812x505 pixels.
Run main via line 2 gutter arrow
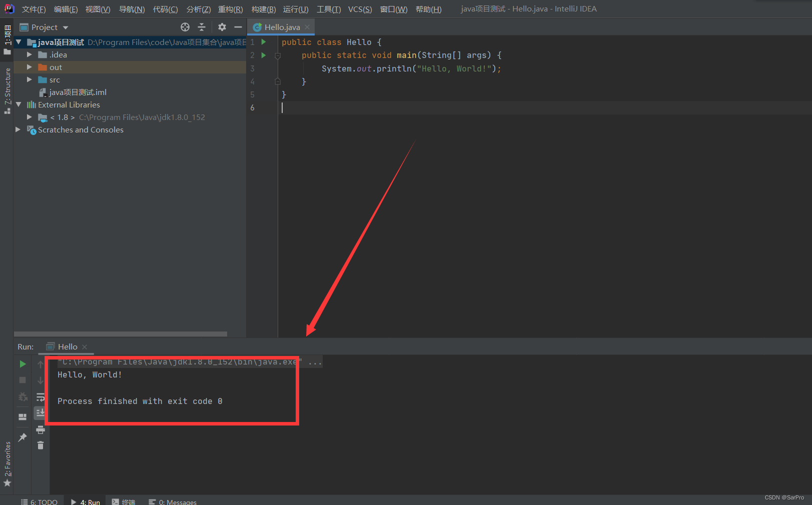(x=264, y=55)
